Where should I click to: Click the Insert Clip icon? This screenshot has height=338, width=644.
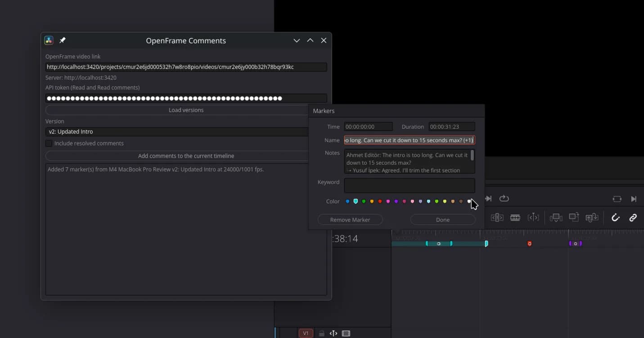[556, 218]
